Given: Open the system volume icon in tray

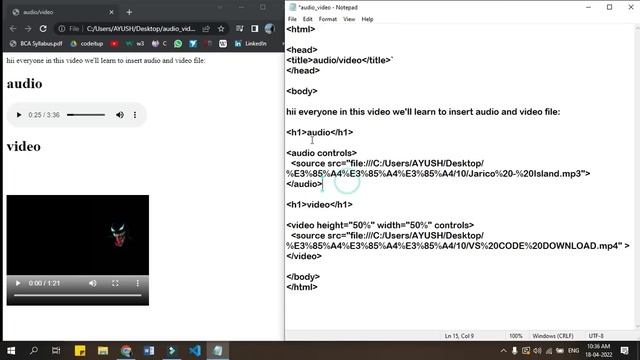Looking at the screenshot, I should pos(537,351).
